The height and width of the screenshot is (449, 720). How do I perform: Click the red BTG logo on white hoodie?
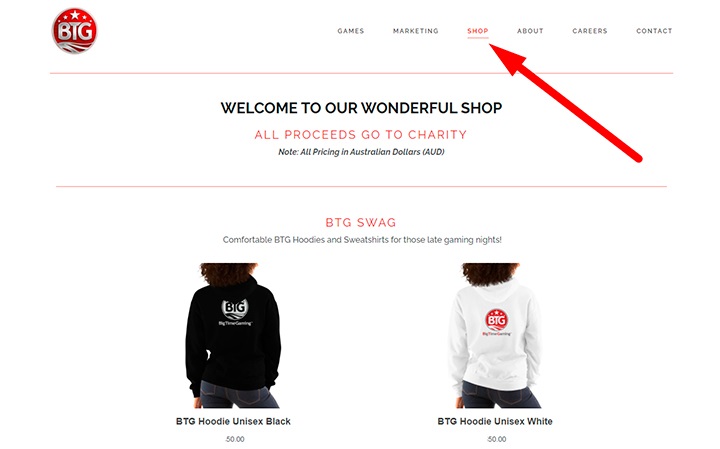click(x=496, y=322)
